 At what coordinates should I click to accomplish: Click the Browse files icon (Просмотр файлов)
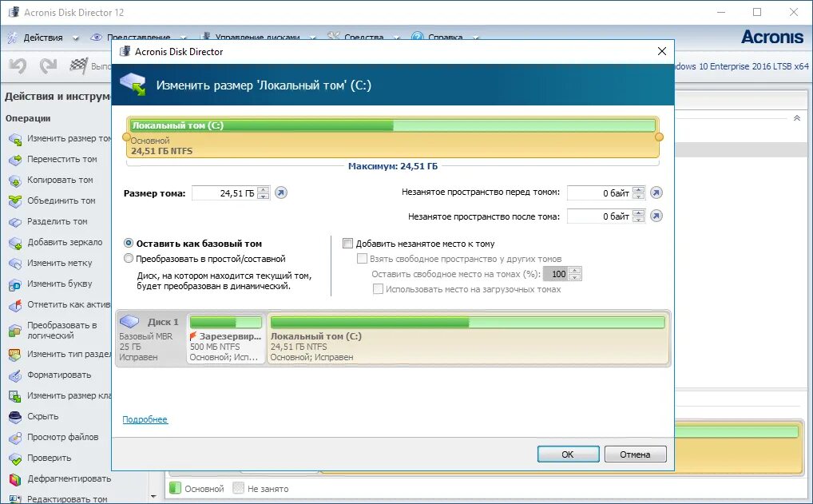(x=15, y=438)
